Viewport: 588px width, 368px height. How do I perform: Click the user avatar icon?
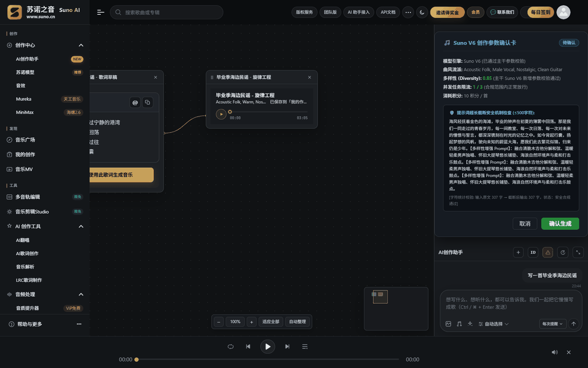tap(563, 13)
